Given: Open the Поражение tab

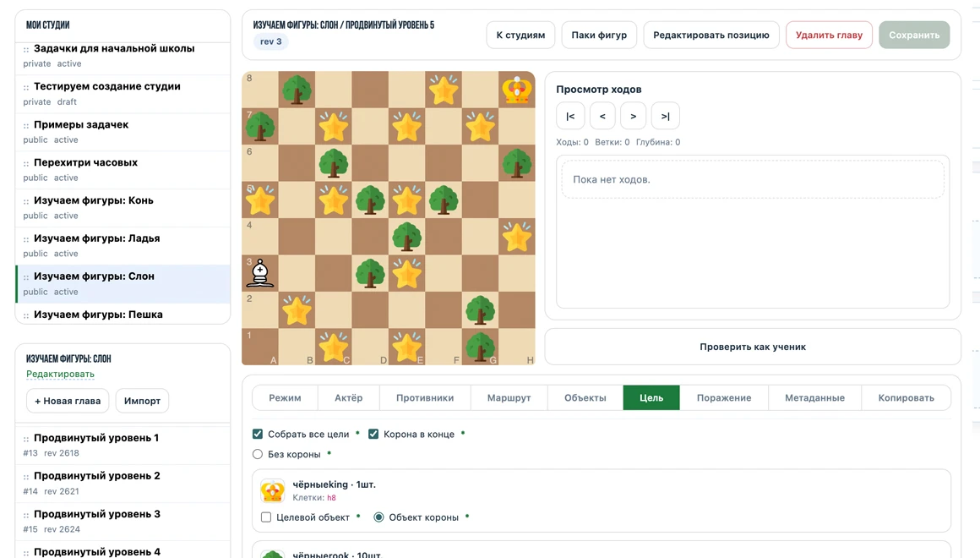Looking at the screenshot, I should pos(724,398).
